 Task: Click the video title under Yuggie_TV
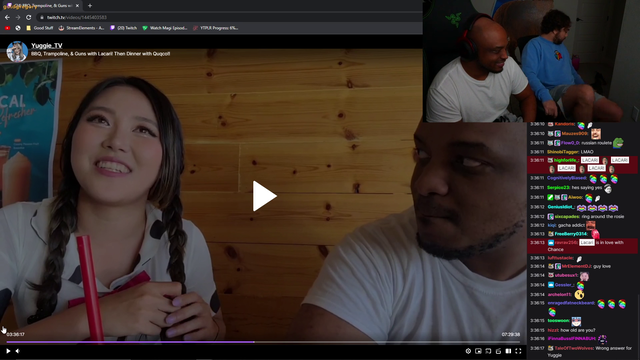pyautogui.click(x=100, y=53)
